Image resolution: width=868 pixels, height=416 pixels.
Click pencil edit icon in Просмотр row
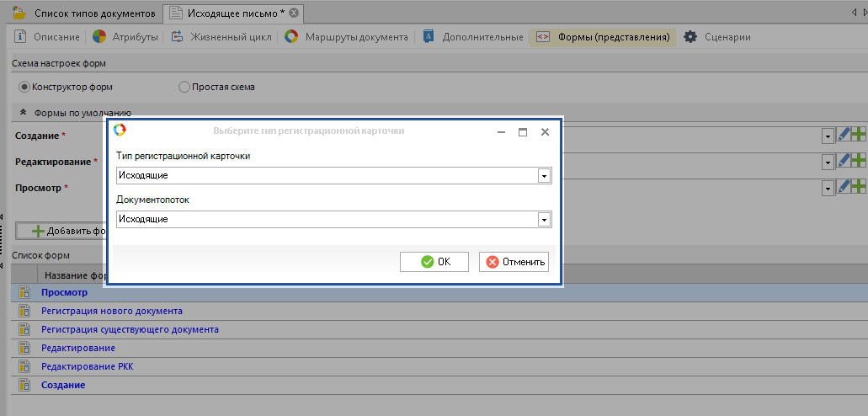844,186
